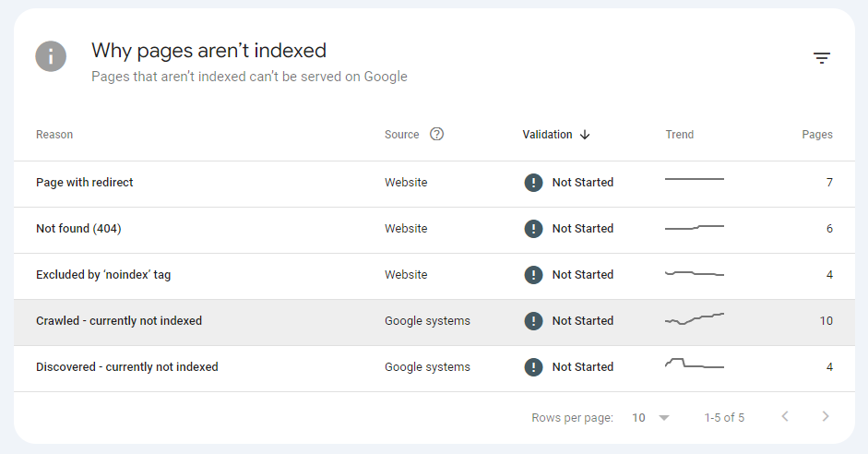Click the pages count 4 in the noindex row
The image size is (868, 454).
point(829,275)
